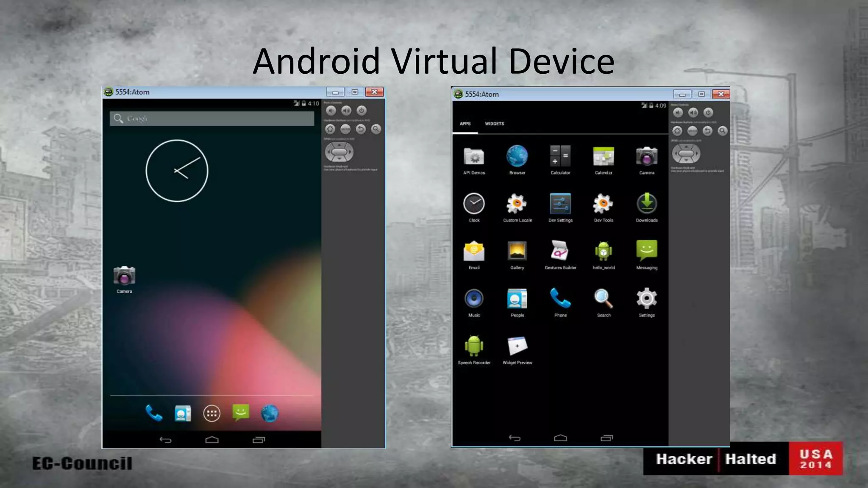This screenshot has width=868, height=488.
Task: Open API Demos app in right emulator
Action: pos(474,161)
